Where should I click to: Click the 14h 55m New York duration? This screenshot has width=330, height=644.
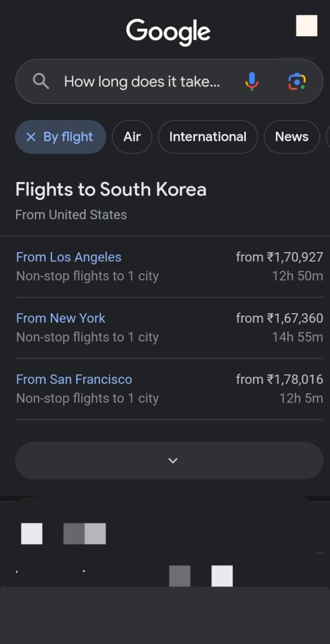tap(297, 337)
